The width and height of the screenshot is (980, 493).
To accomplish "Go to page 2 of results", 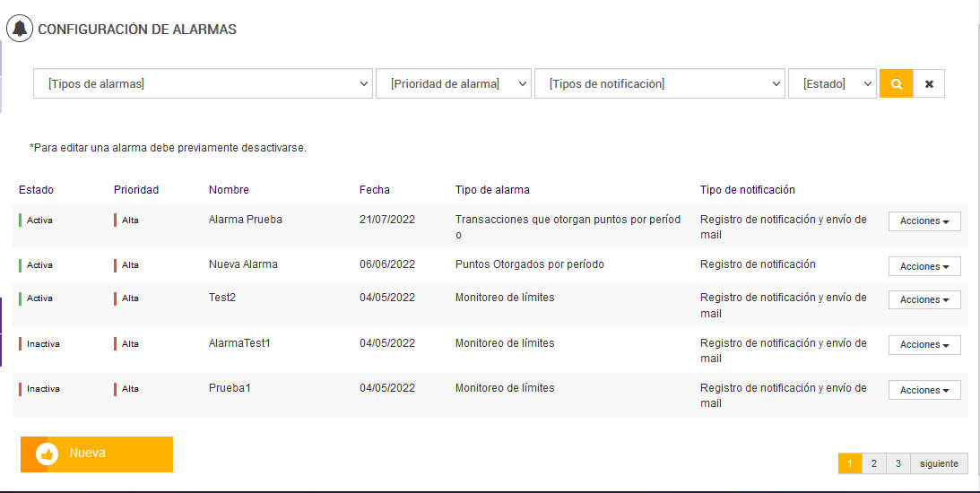I will [x=873, y=463].
